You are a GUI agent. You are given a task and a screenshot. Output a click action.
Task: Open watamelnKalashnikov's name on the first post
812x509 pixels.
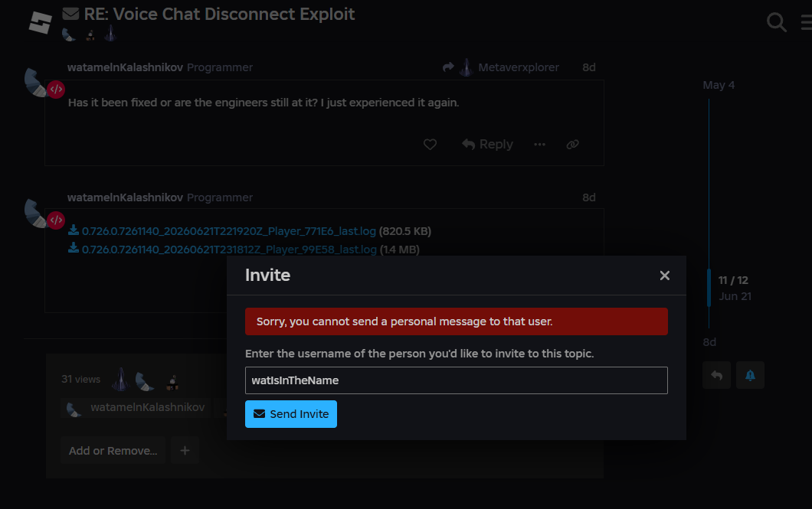click(125, 67)
